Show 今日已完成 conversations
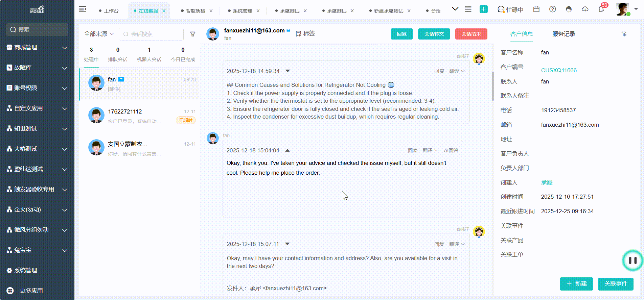 [x=183, y=54]
